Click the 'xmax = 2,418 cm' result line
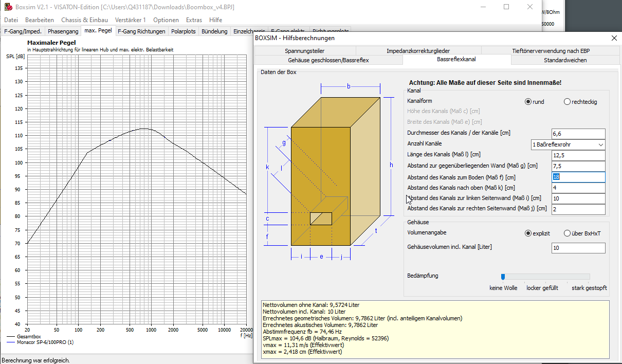622x364 pixels. pos(302,352)
